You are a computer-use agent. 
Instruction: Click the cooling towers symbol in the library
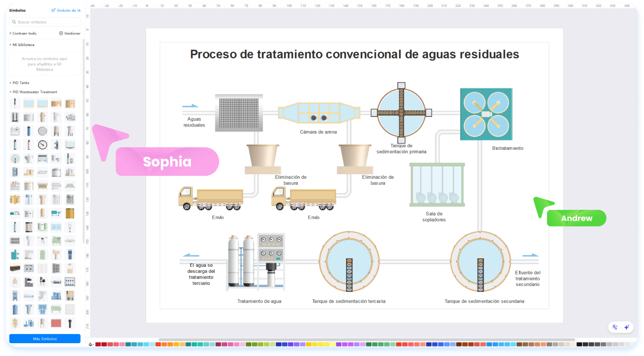pos(70,172)
